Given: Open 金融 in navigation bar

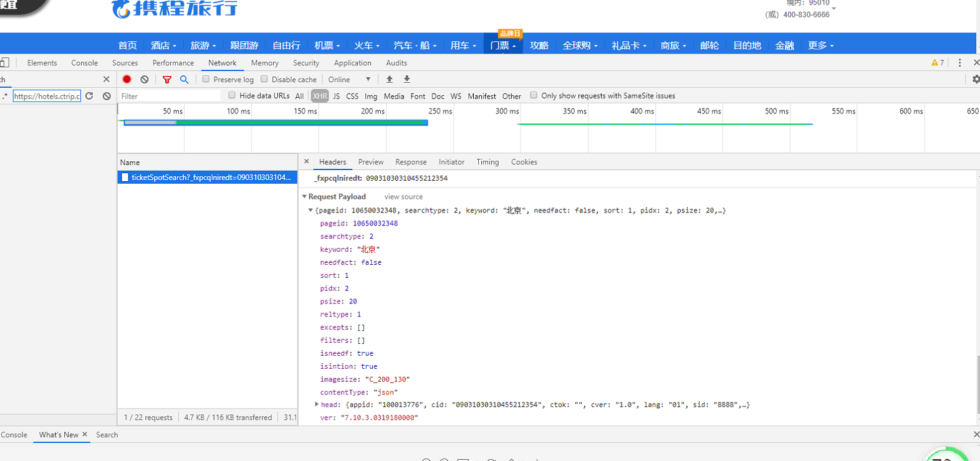Looking at the screenshot, I should 785,45.
